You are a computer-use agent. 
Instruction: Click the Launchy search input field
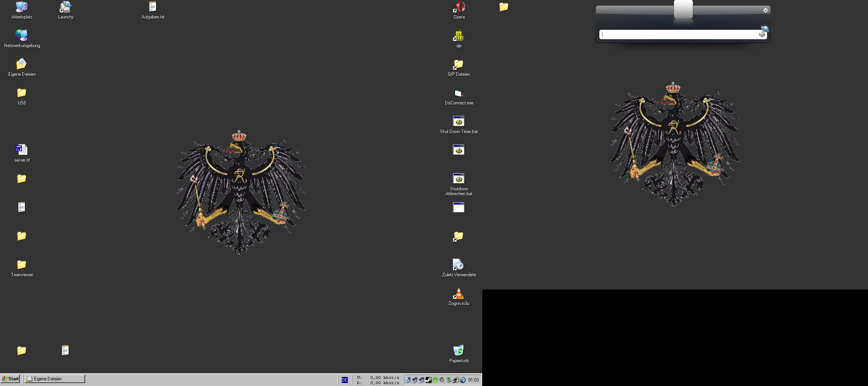pos(678,35)
